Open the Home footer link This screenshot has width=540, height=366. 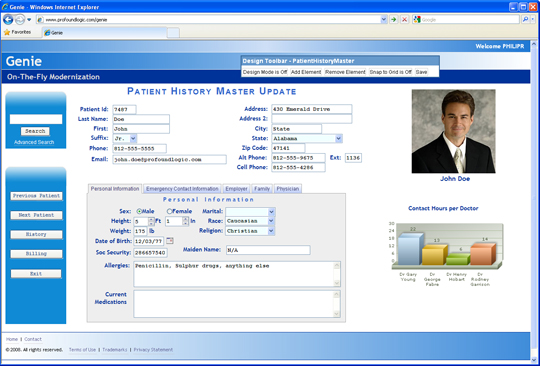coord(12,339)
